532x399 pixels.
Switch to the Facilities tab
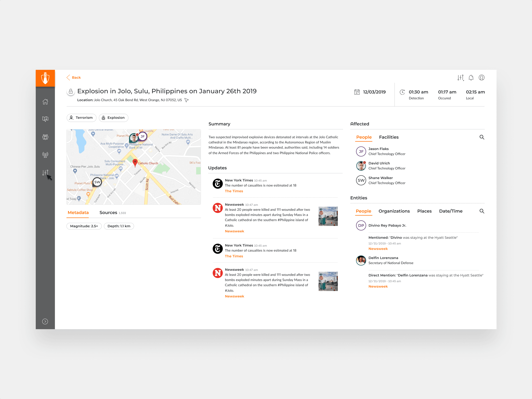click(x=389, y=137)
